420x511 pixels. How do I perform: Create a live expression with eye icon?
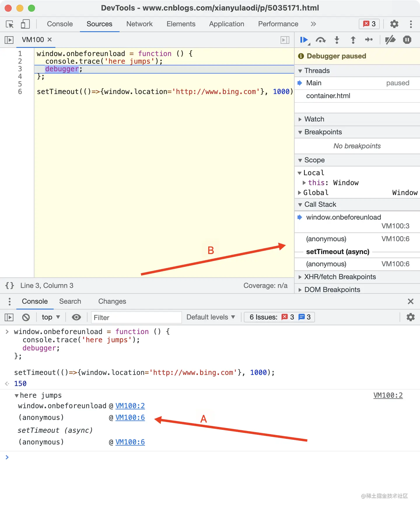tap(76, 317)
